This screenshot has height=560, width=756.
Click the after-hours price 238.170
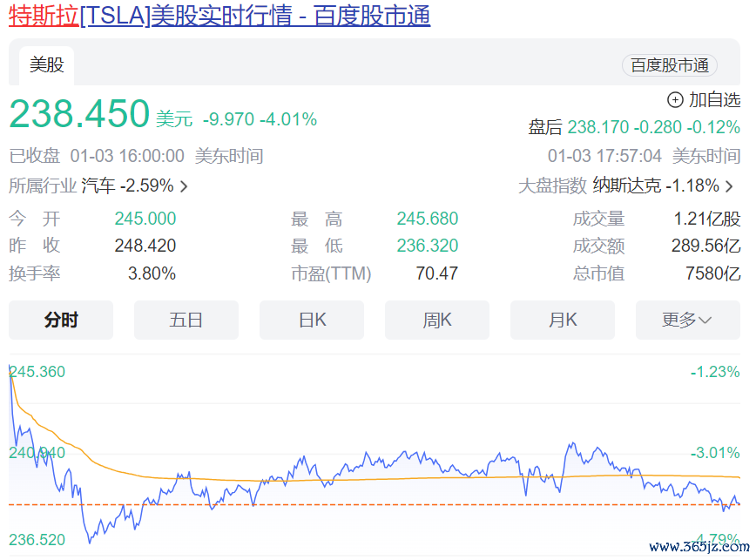(x=597, y=127)
